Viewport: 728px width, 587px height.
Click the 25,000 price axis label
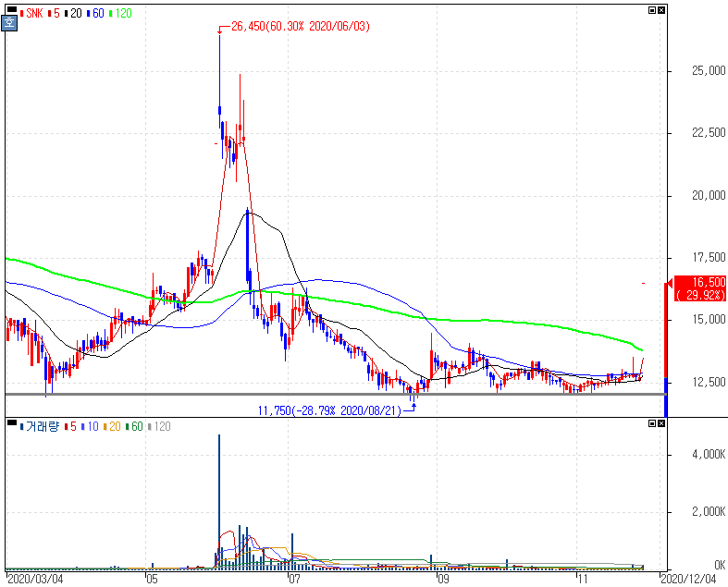[709, 70]
